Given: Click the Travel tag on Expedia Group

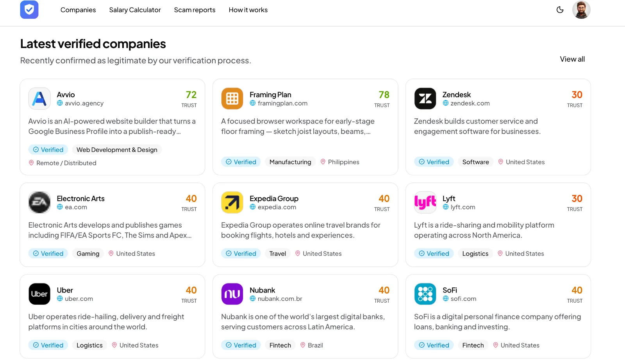Looking at the screenshot, I should (x=278, y=253).
